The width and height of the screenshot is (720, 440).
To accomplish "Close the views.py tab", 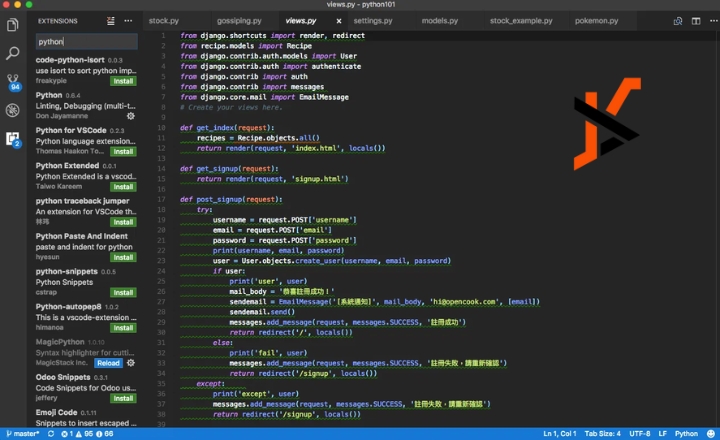I will click(x=339, y=21).
